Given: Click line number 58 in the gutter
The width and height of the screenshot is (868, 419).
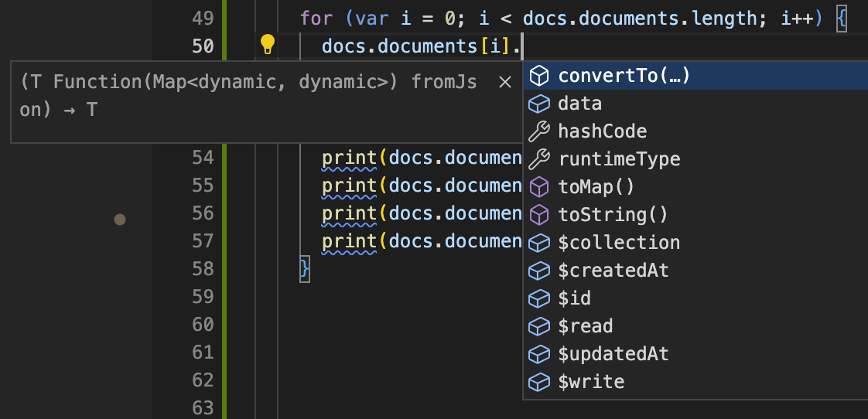Looking at the screenshot, I should pyautogui.click(x=203, y=269).
